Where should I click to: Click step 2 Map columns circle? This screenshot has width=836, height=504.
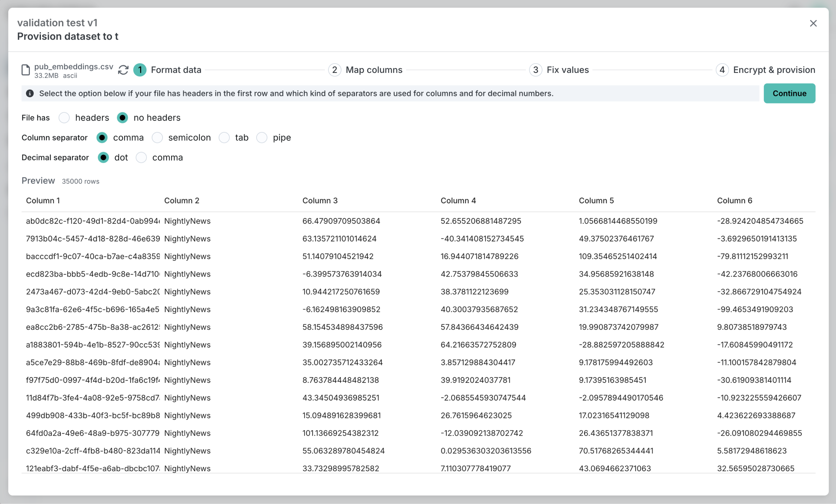pos(334,70)
